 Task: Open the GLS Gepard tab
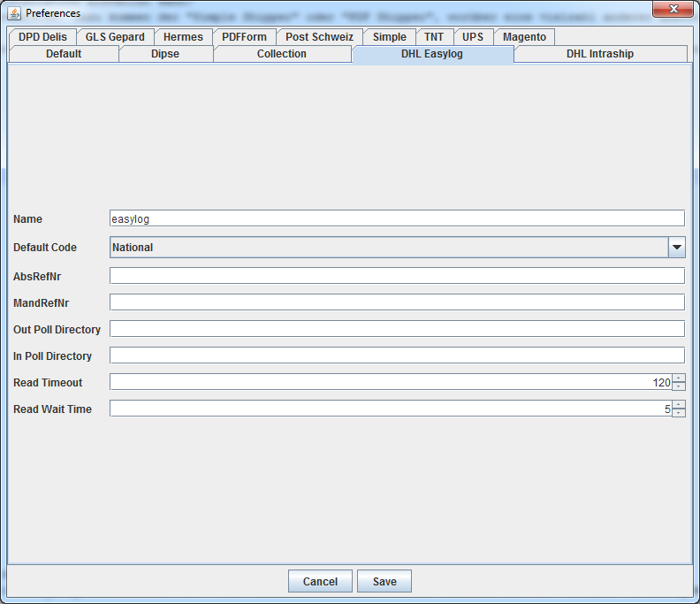[x=115, y=36]
